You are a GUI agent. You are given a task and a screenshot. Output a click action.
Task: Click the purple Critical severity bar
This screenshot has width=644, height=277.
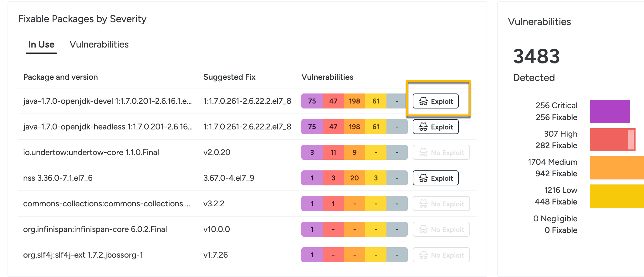pos(610,111)
